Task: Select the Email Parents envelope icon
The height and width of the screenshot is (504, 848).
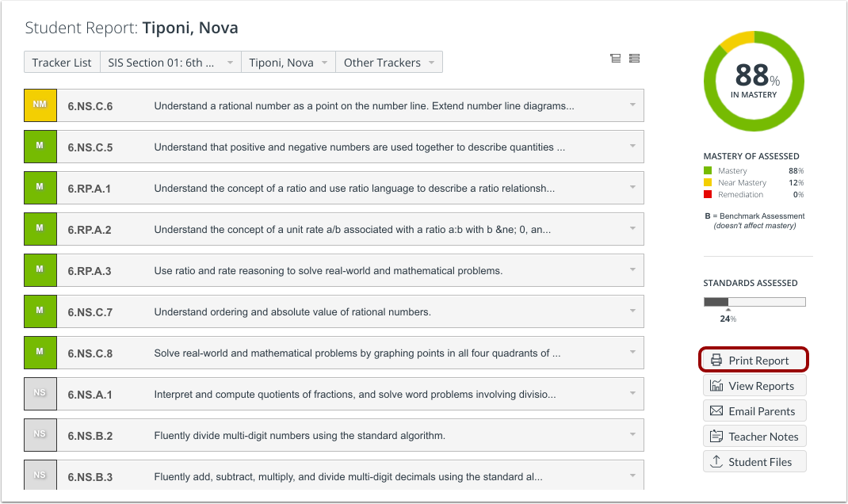Action: 716,410
